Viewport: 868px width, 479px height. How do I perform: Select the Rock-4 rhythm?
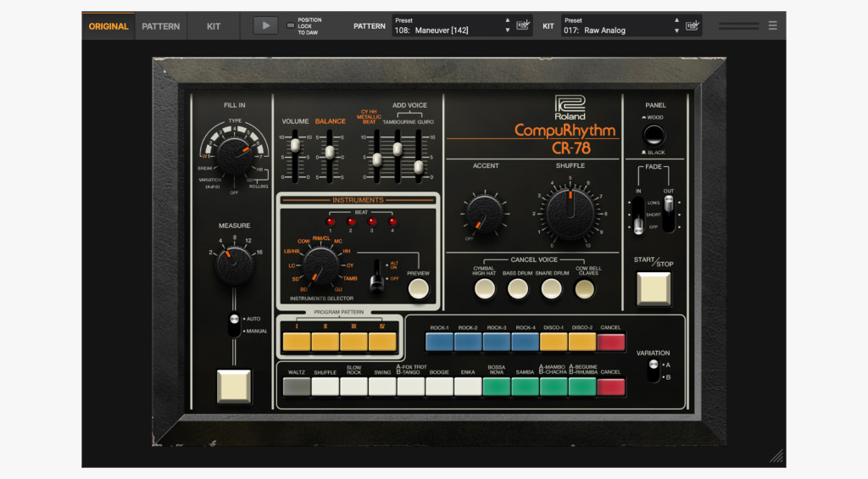[x=526, y=341]
